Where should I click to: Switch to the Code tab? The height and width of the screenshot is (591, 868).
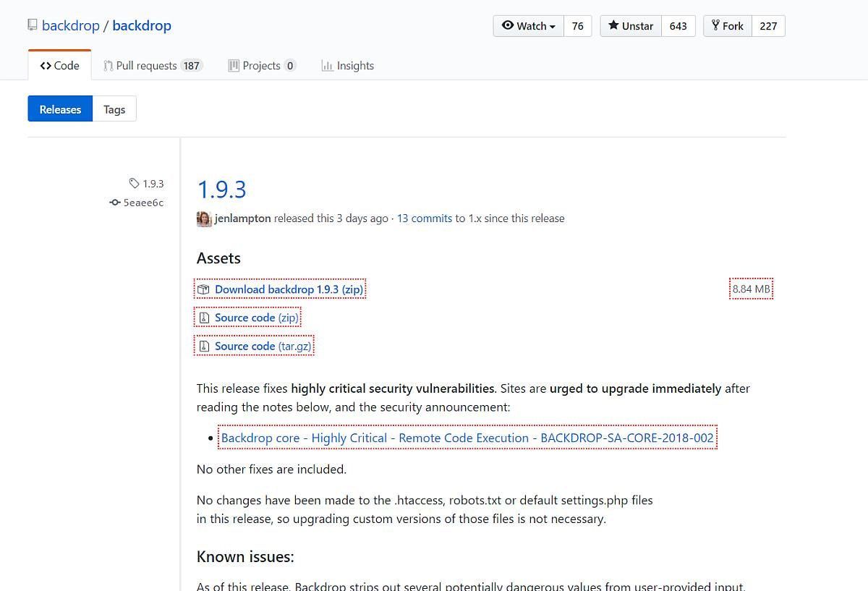click(x=59, y=65)
